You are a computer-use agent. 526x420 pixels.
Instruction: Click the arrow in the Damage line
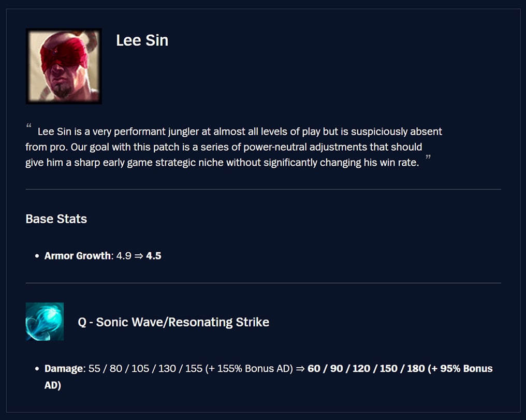click(x=300, y=369)
